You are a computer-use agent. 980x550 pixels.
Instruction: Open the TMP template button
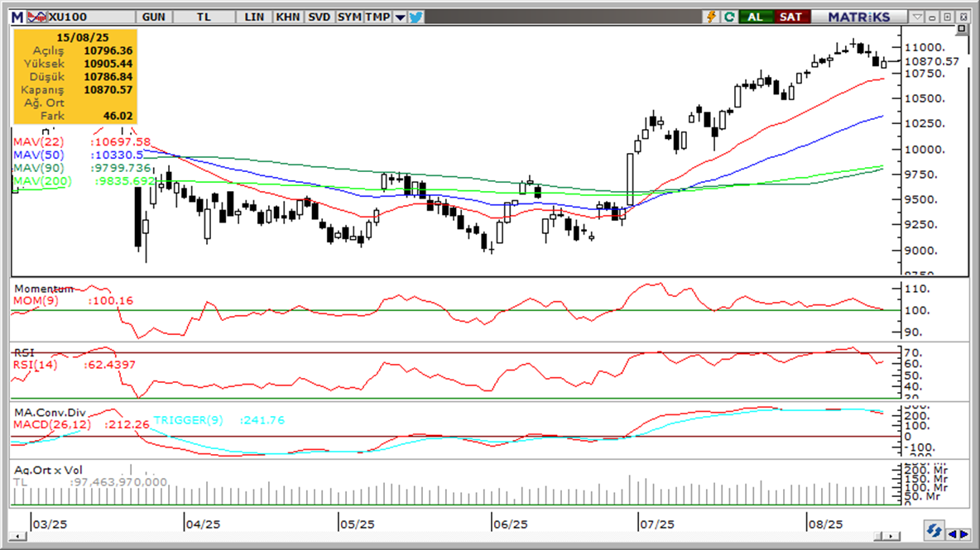coord(378,17)
